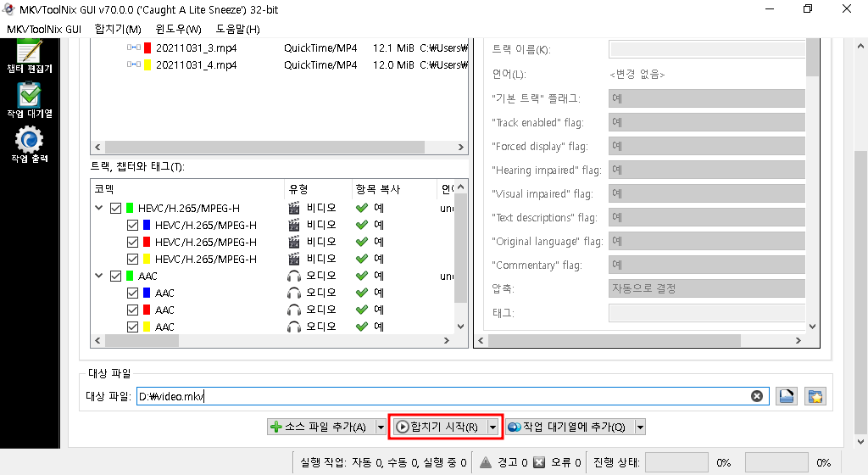Viewport: 868px width, 475px height.
Task: Uncheck the blue AAC audio track
Action: coord(132,293)
